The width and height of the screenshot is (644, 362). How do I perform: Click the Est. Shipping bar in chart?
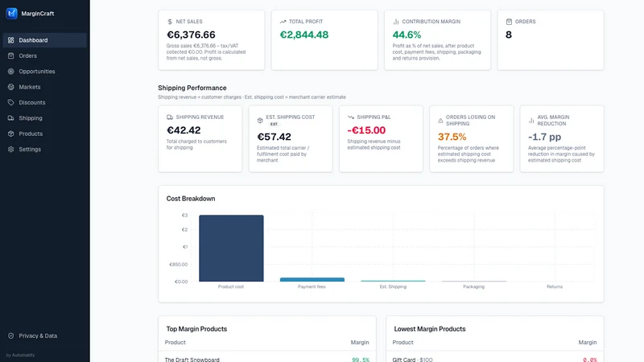pyautogui.click(x=393, y=281)
